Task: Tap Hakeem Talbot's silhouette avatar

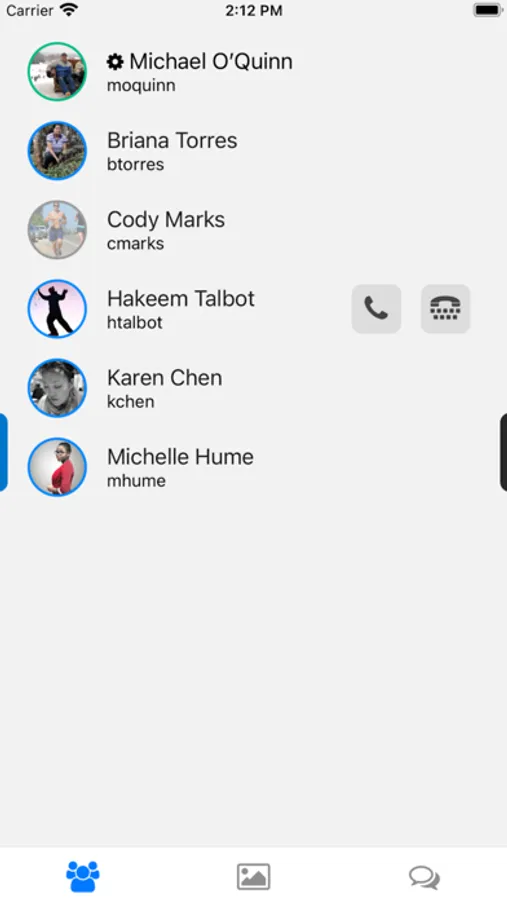Action: click(57, 309)
